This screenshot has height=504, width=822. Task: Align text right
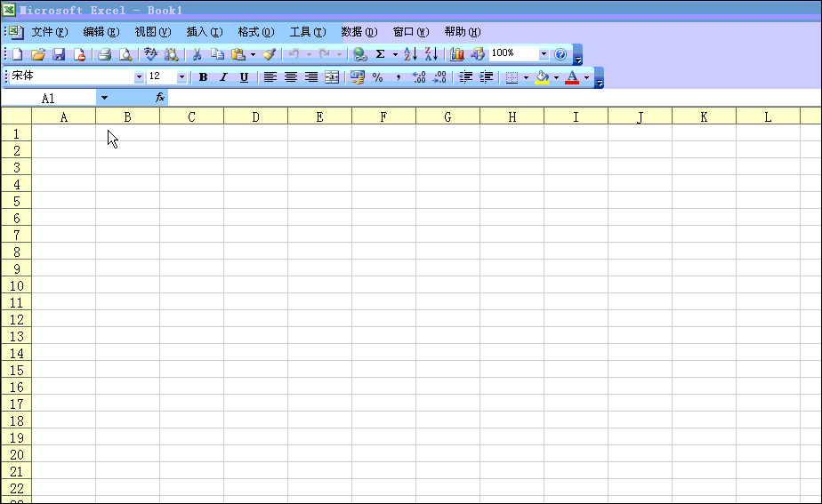311,77
